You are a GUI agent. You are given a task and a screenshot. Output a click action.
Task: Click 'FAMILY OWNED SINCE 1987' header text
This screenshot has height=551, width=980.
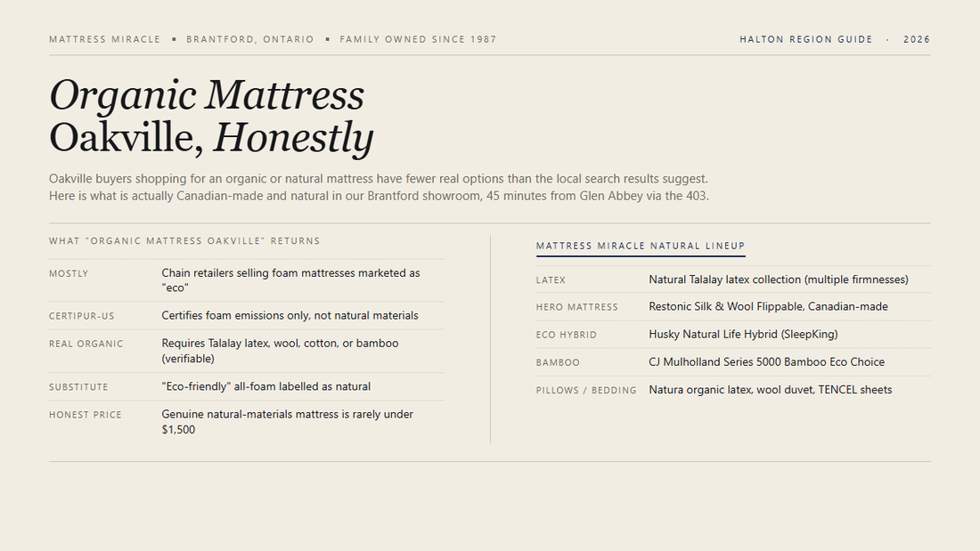point(418,39)
